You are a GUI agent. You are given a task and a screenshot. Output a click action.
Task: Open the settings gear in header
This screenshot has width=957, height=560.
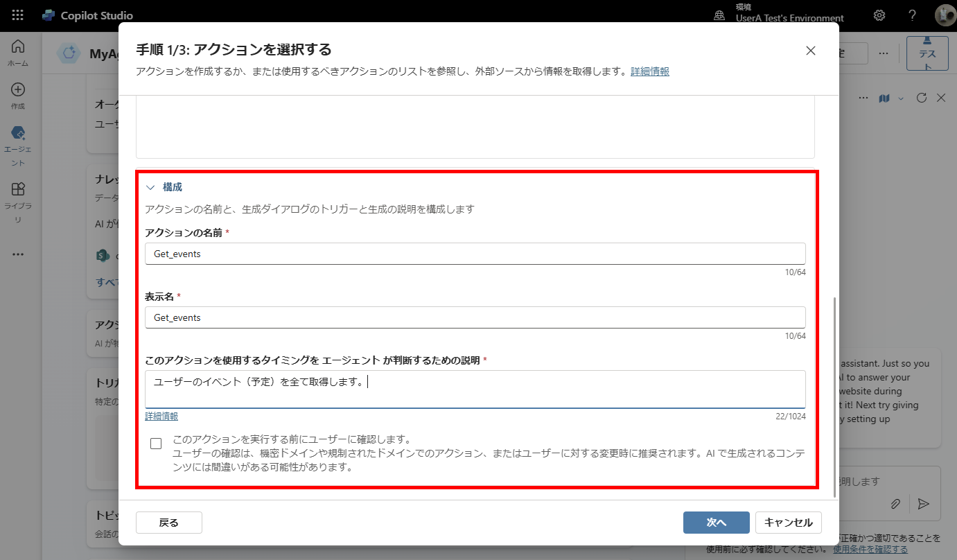pyautogui.click(x=879, y=15)
